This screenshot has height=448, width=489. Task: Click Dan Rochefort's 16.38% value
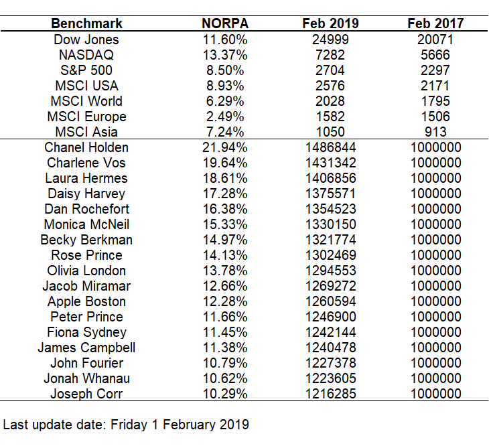pyautogui.click(x=225, y=209)
